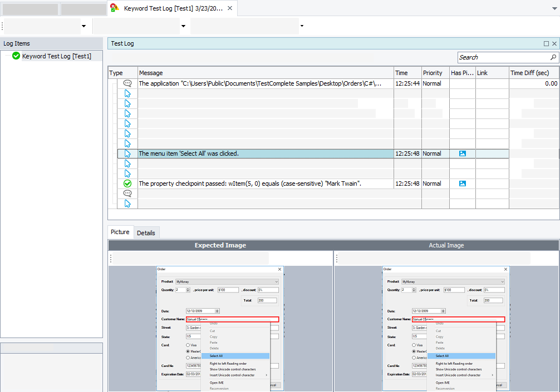Click the speech bubble icon on the application message row
The image size is (560, 392).
[127, 83]
